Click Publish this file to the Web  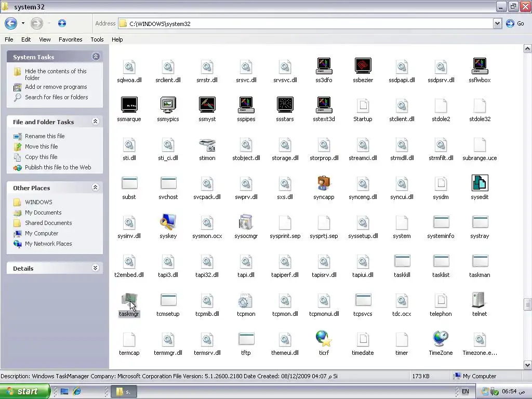58,167
